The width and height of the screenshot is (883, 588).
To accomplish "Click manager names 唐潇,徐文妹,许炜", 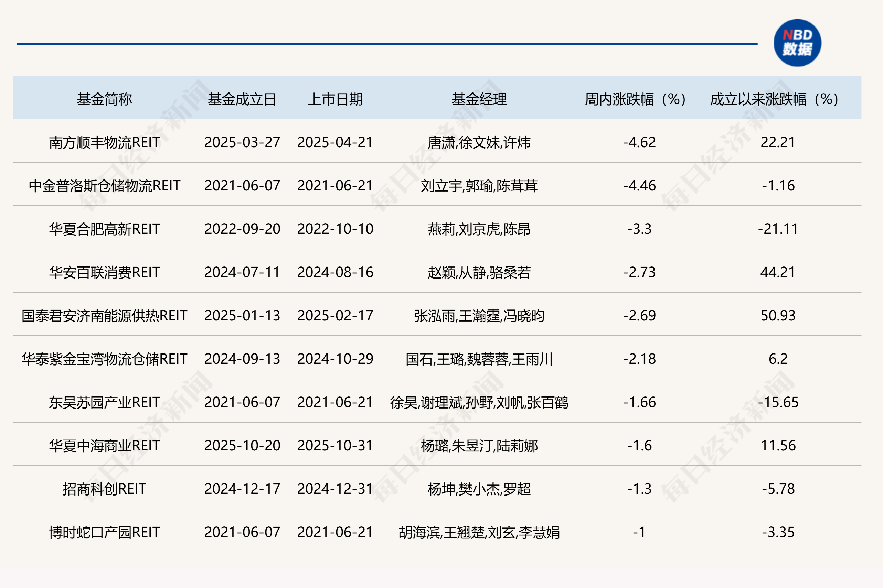I will tap(479, 142).
